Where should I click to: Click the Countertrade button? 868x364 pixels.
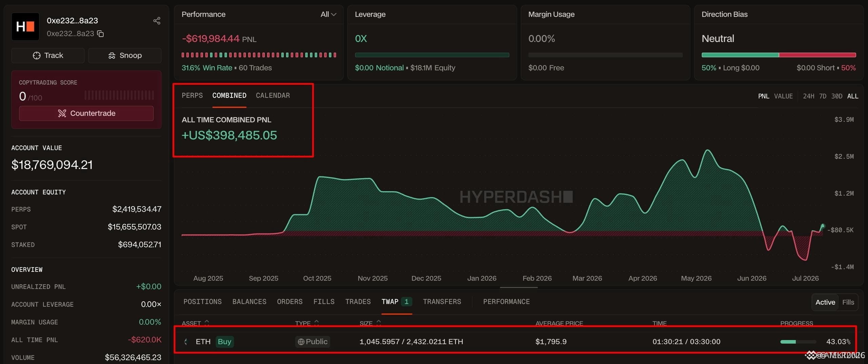[86, 113]
